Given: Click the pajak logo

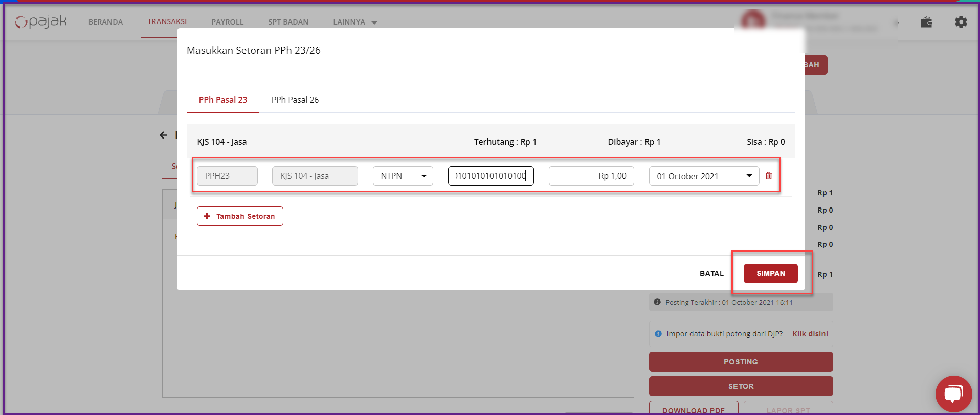Looking at the screenshot, I should pyautogui.click(x=41, y=22).
